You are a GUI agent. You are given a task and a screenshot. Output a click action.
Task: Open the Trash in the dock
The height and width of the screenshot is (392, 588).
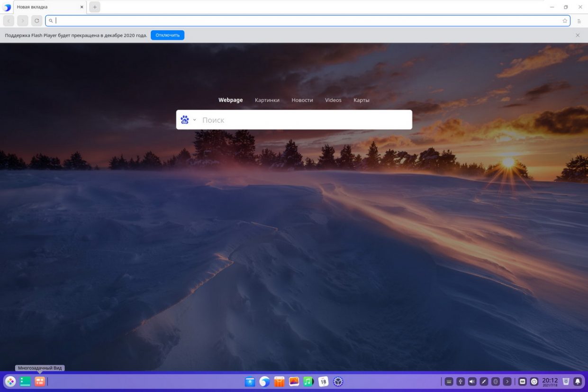tap(566, 382)
